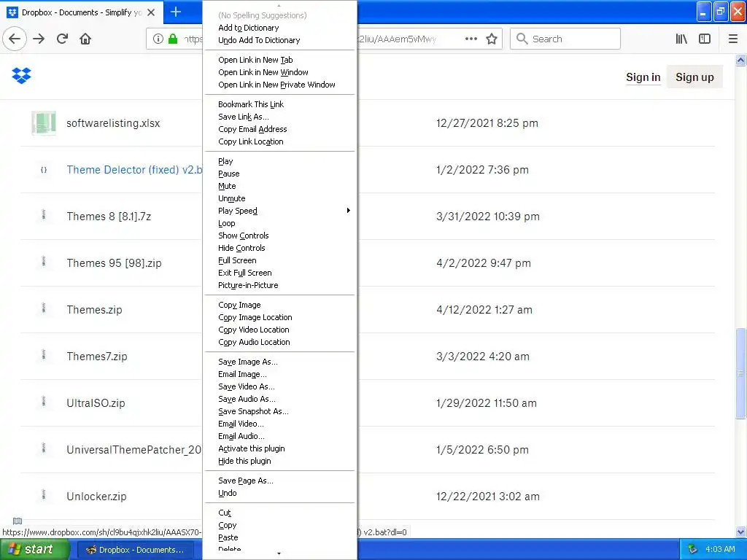
Task: Open page actions three-dot menu
Action: tap(471, 39)
